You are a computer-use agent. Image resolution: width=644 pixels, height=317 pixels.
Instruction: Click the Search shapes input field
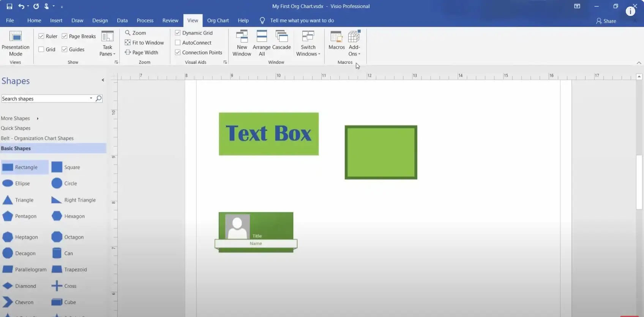coord(45,98)
